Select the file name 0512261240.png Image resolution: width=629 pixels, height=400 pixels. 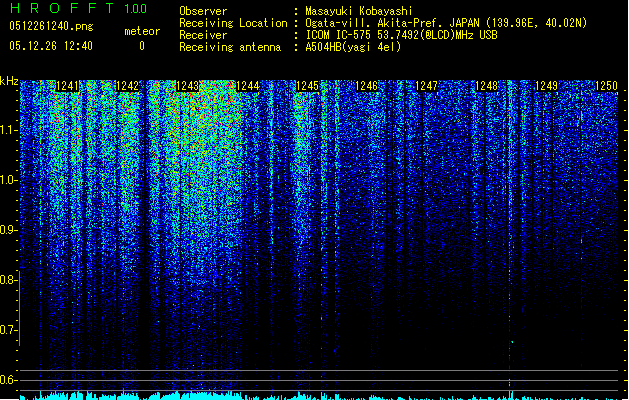pos(51,26)
